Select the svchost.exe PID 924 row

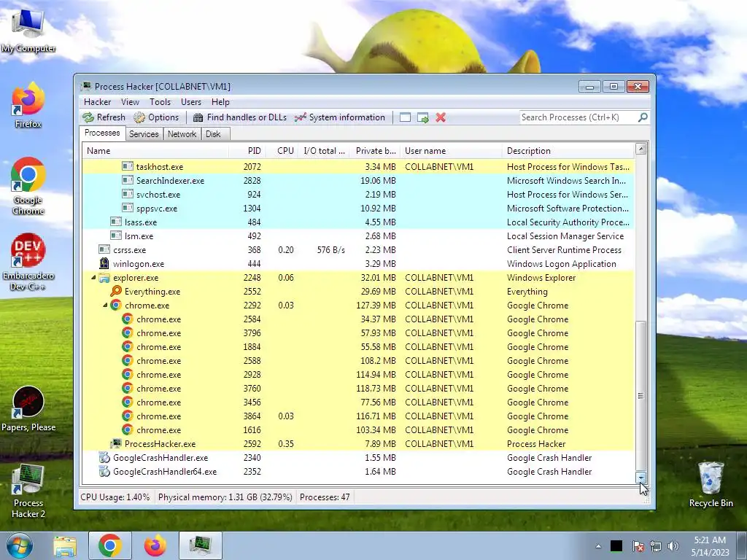[358, 194]
